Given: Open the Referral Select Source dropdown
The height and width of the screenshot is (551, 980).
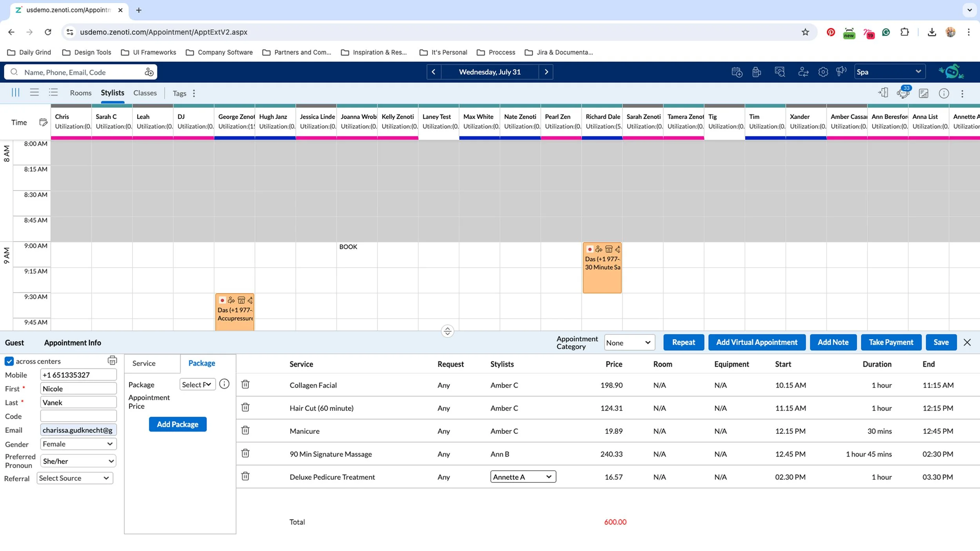Looking at the screenshot, I should (x=74, y=478).
